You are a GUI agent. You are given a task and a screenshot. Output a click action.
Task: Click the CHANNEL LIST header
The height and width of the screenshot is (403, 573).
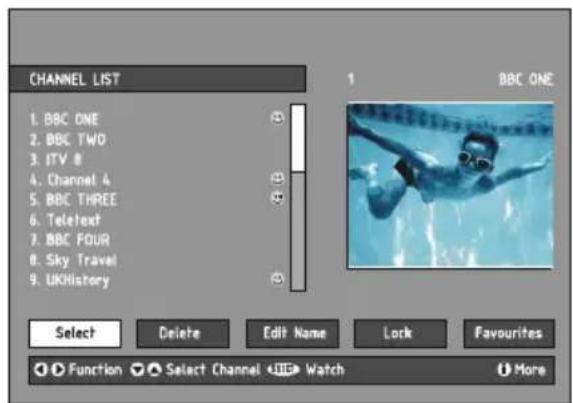coord(158,79)
